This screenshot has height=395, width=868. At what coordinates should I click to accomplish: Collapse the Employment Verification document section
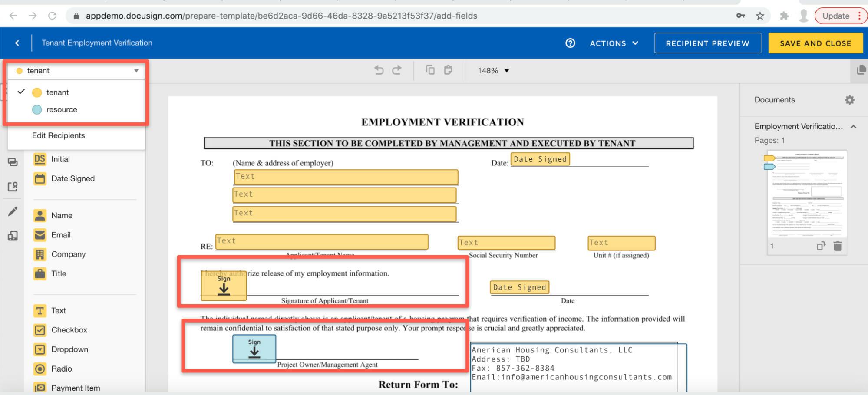(x=853, y=127)
